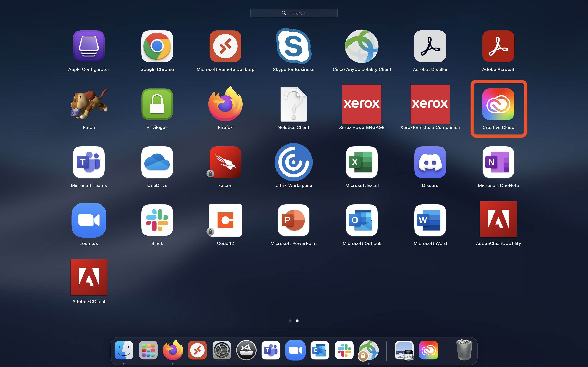
Task: Click the Launchpad search field
Action: pyautogui.click(x=294, y=13)
